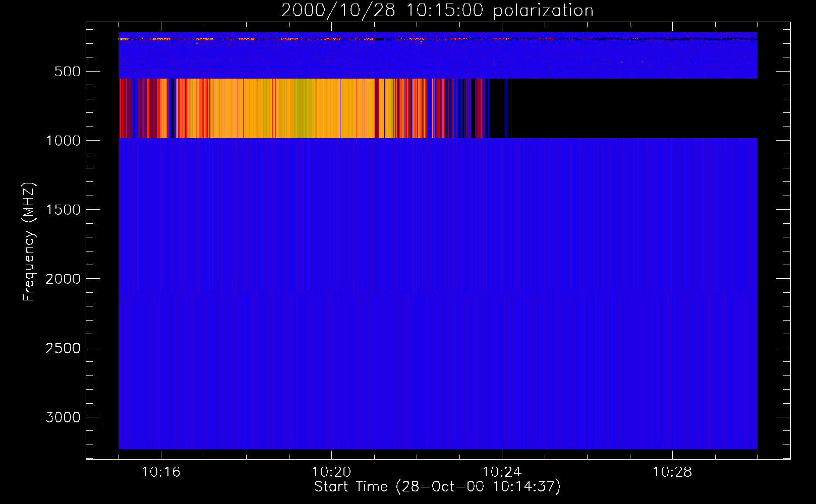Click the 500 frequency tick label
The width and height of the screenshot is (816, 504).
(68, 72)
